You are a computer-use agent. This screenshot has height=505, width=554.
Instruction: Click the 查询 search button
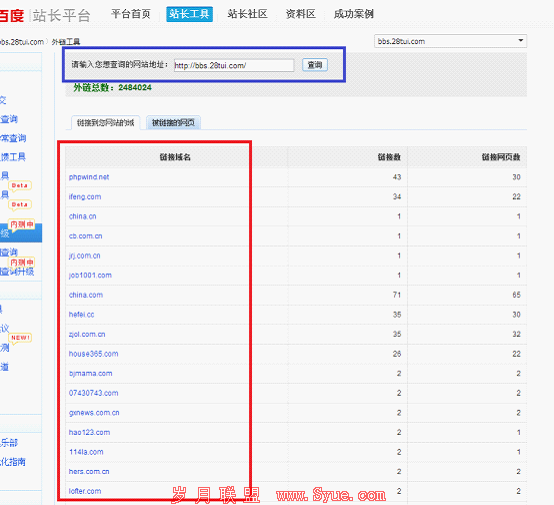(x=315, y=65)
